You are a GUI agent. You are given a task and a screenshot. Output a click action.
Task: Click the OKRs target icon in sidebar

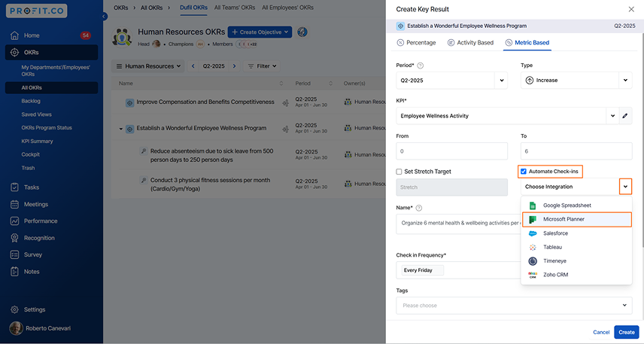tap(14, 52)
